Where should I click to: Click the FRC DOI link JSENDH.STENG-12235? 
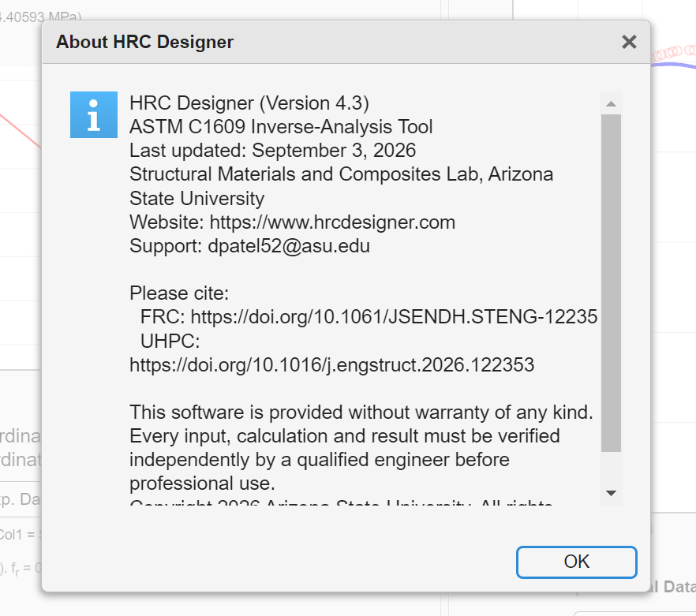pyautogui.click(x=395, y=317)
